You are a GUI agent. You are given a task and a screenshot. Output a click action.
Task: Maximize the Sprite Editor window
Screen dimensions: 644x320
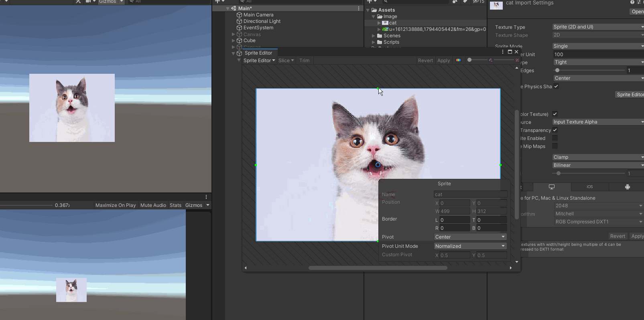click(x=510, y=52)
